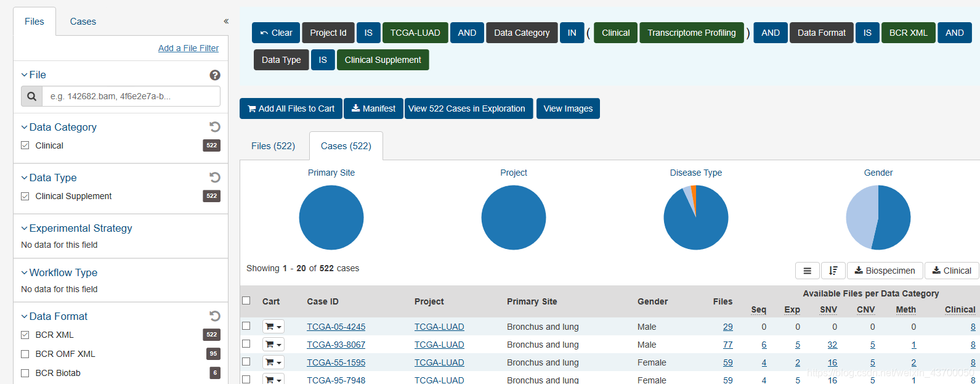
Task: Open case link TCGA-93-8067
Action: [336, 345]
